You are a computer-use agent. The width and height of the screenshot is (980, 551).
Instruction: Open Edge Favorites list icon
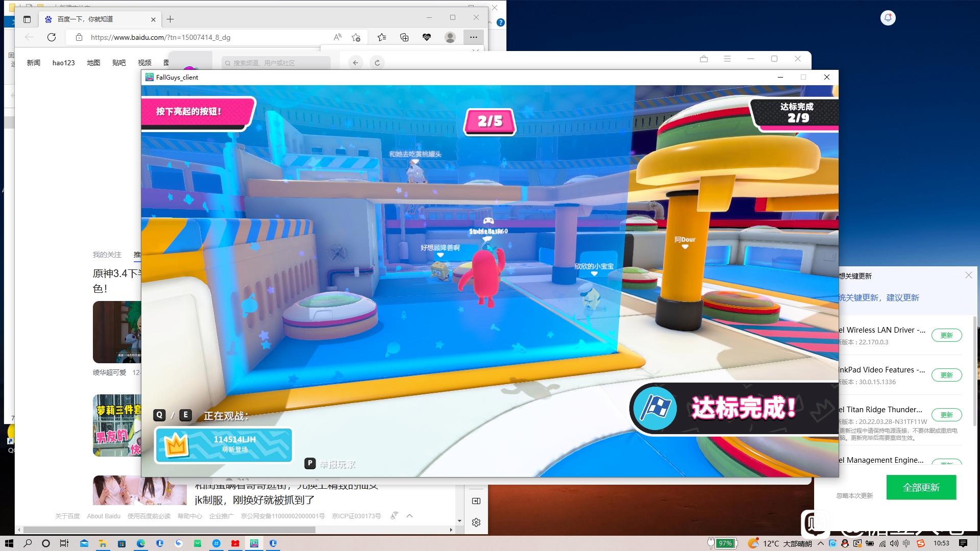(x=382, y=37)
